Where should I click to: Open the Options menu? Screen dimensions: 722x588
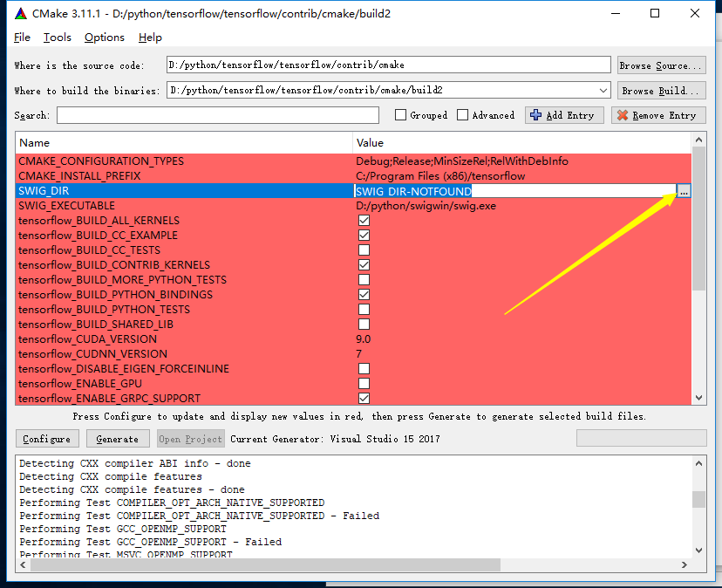[105, 38]
